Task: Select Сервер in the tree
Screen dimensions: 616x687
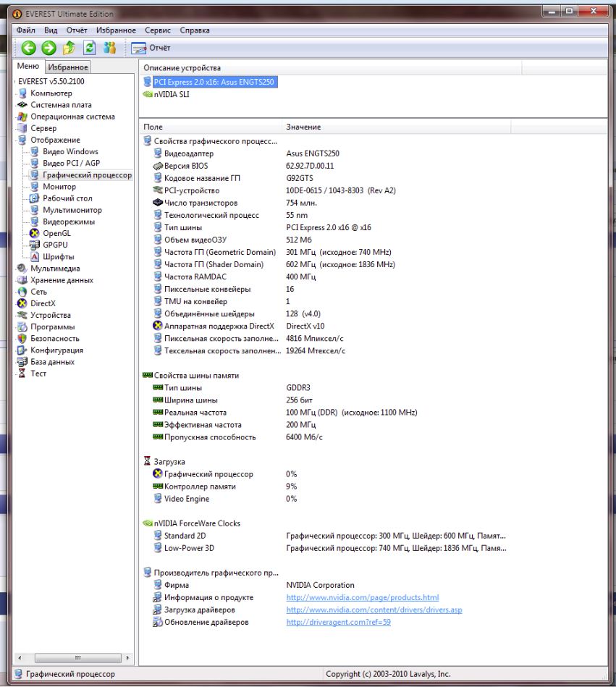Action: click(x=43, y=128)
